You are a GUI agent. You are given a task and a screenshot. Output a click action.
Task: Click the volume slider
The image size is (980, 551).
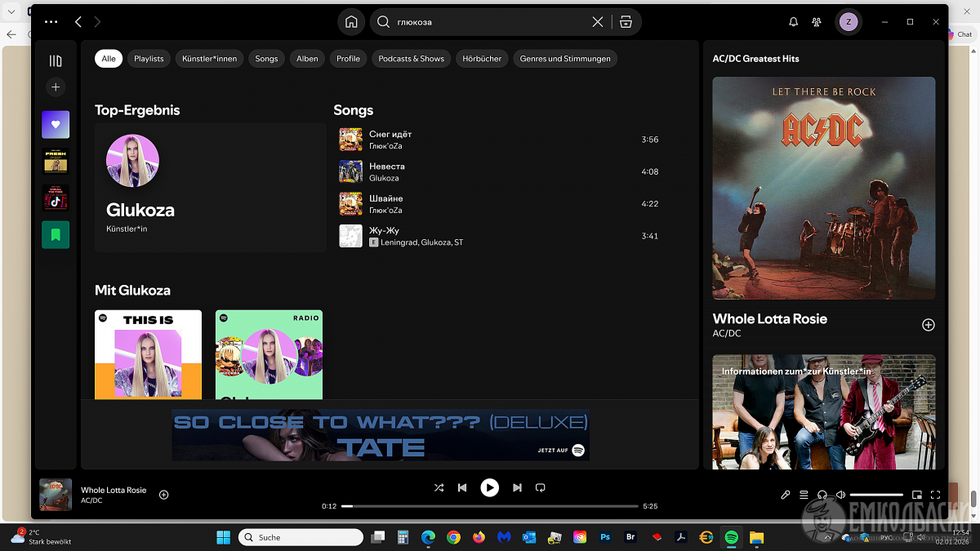click(x=876, y=495)
